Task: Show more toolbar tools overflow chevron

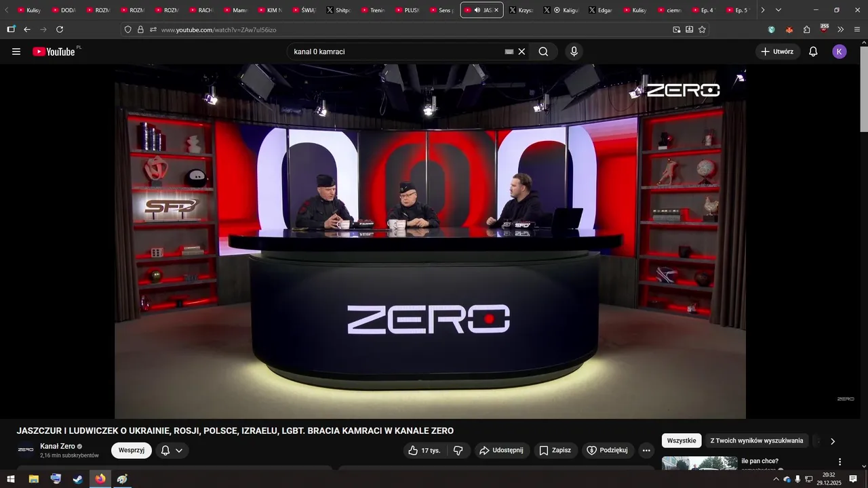Action: tap(841, 30)
